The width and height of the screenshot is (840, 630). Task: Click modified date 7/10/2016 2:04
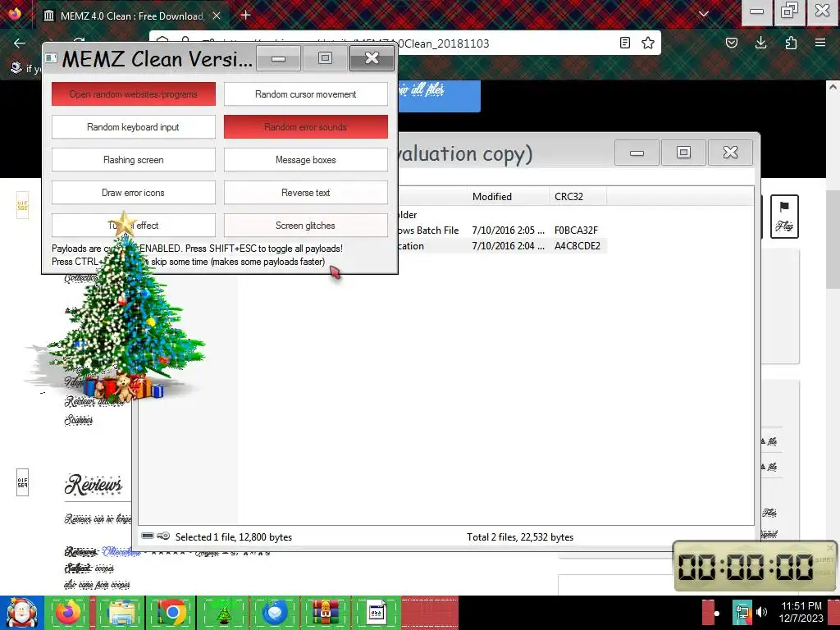[507, 246]
